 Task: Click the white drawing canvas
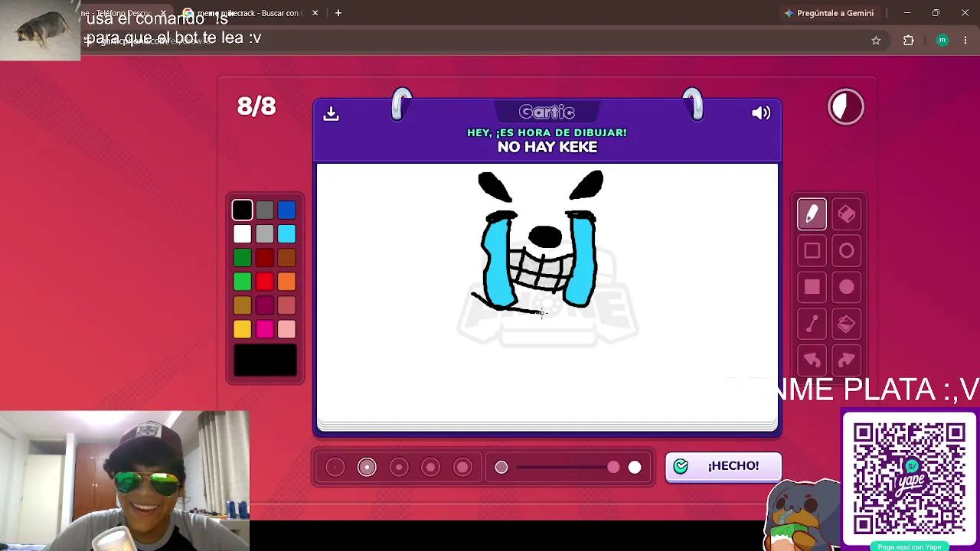547,292
